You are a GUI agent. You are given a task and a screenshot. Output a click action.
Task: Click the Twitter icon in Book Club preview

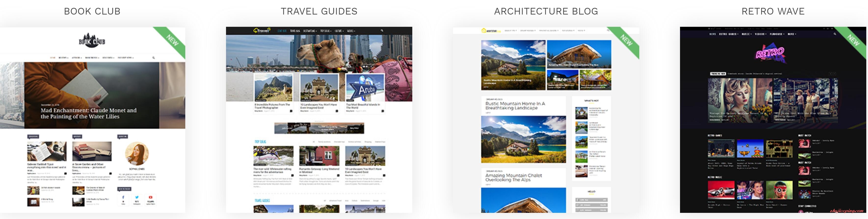(137, 197)
